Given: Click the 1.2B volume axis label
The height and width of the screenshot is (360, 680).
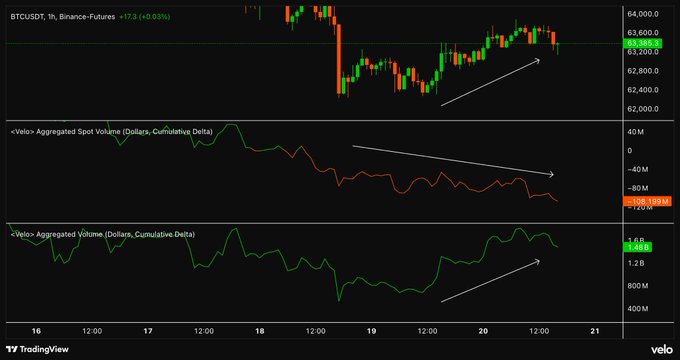Looking at the screenshot, I should 635,263.
